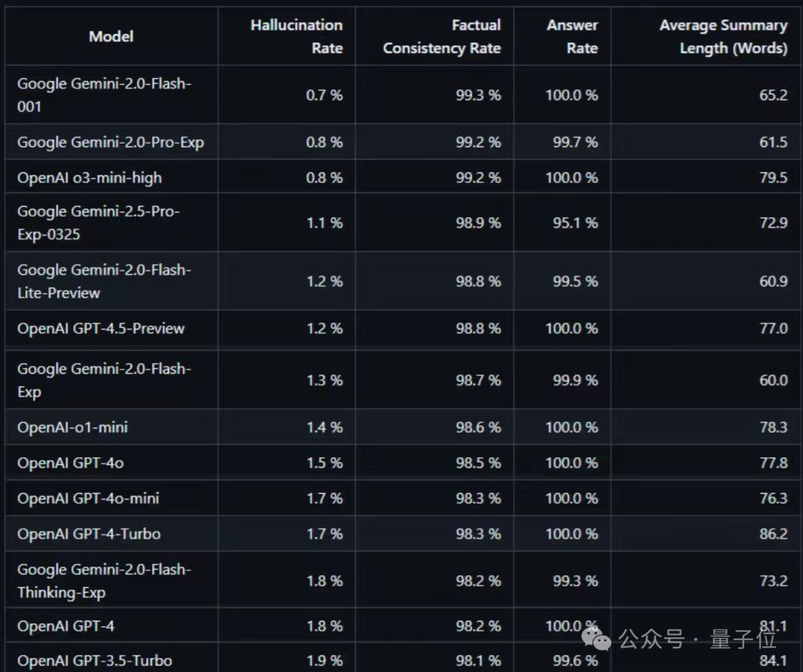Image resolution: width=803 pixels, height=672 pixels.
Task: Select the OpenAI GPT-4.5-Preview row name
Action: coord(101,329)
